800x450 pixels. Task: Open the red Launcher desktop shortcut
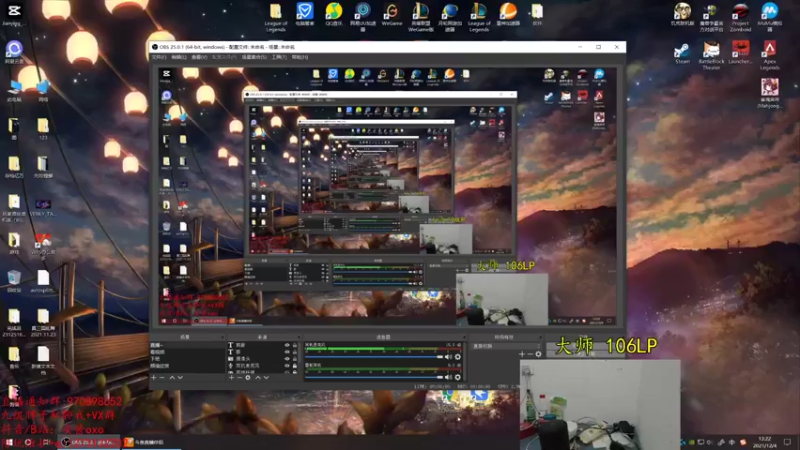pos(740,53)
